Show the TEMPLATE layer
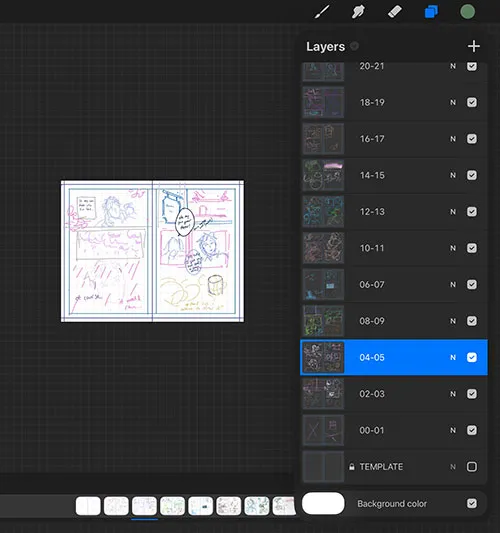This screenshot has width=500, height=533. click(472, 467)
